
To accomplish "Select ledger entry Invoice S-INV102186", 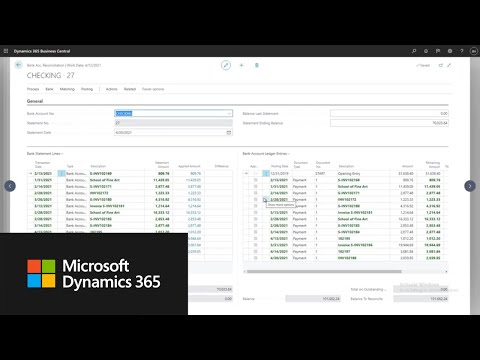I will [355, 245].
